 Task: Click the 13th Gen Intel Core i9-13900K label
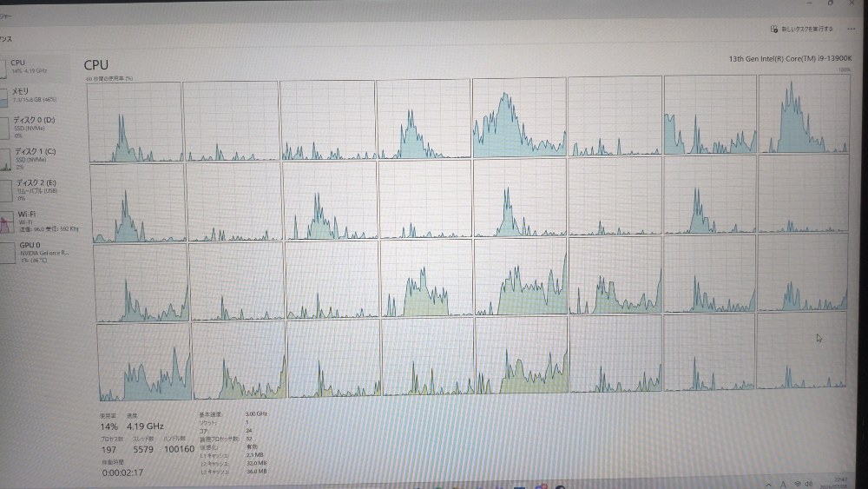click(x=790, y=58)
